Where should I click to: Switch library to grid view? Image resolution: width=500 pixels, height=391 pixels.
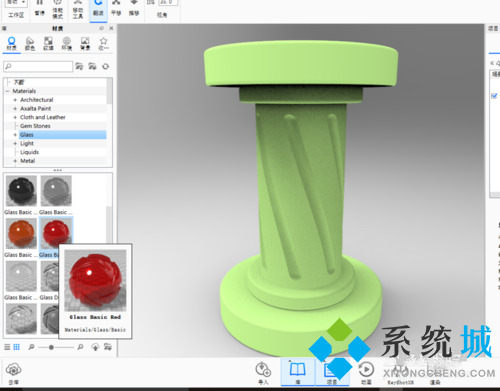pyautogui.click(x=16, y=347)
